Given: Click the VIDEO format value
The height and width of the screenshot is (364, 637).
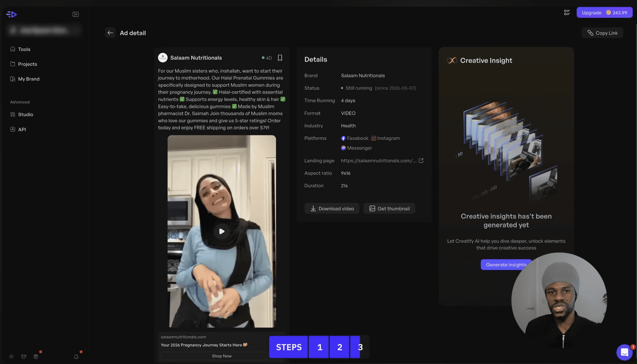Looking at the screenshot, I should 348,113.
